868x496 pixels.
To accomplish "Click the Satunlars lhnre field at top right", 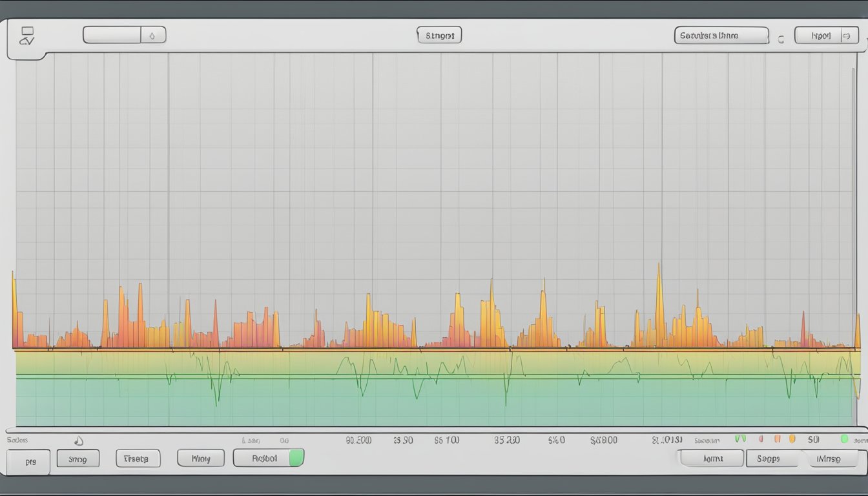I will (x=721, y=36).
